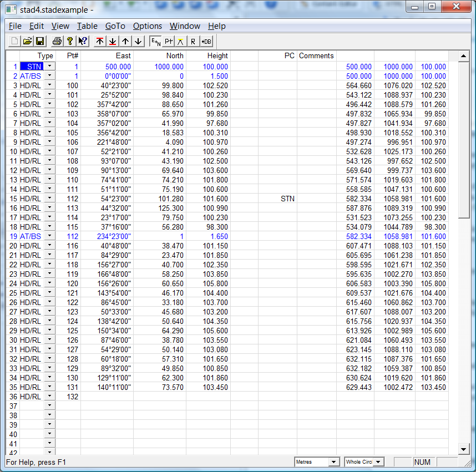The image size is (476, 472).
Task: Open the Table menu
Action: click(x=87, y=26)
